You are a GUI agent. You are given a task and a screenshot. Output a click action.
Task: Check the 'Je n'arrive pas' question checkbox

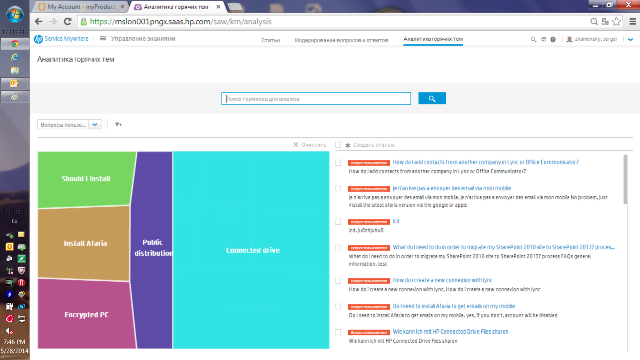[x=338, y=189]
